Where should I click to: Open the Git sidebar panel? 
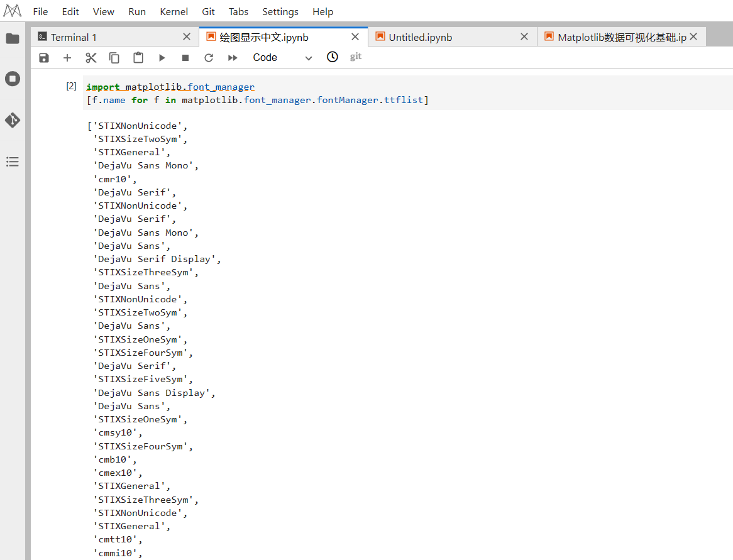pos(13,120)
